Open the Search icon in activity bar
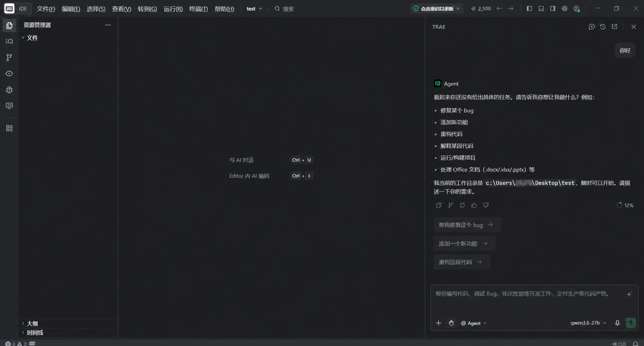The width and height of the screenshot is (644, 346). 9,41
